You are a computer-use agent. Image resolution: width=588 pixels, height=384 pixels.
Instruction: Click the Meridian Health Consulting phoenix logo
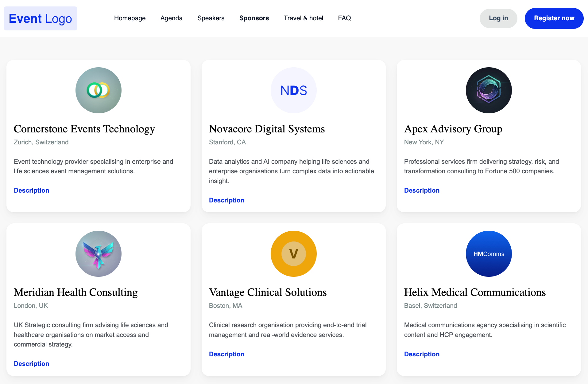point(99,254)
